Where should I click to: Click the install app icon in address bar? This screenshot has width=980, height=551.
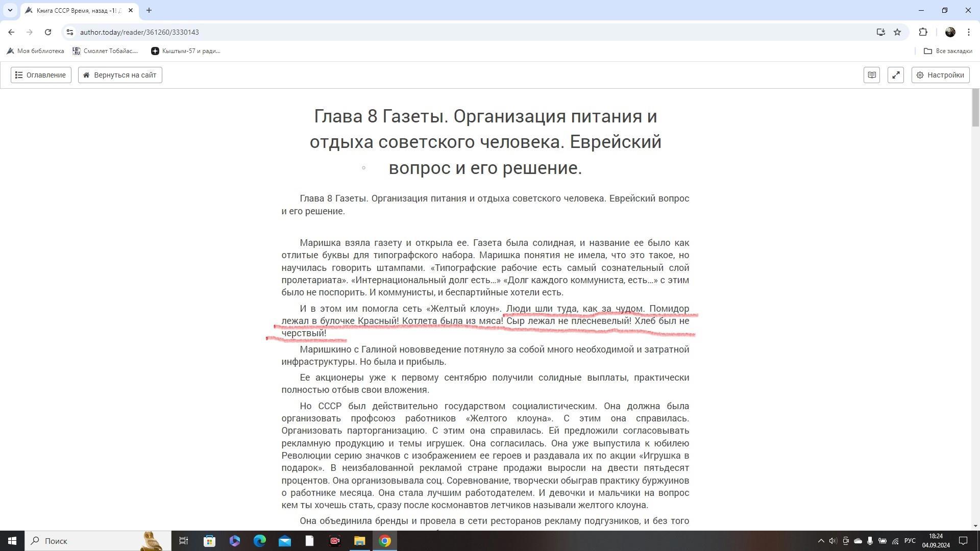[x=880, y=32]
